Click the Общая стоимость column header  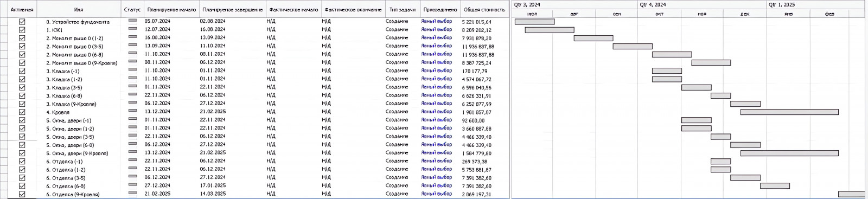pos(484,9)
